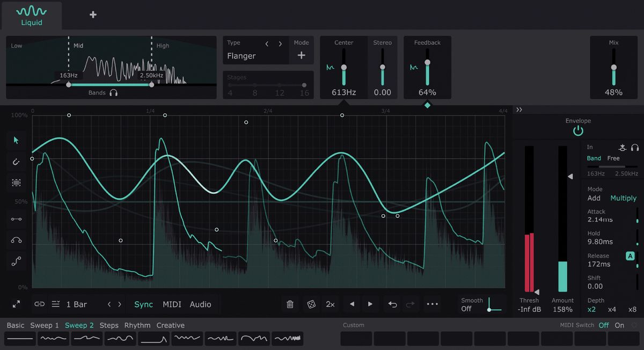Select the first flat waveform preset thumbnail

(x=20, y=338)
